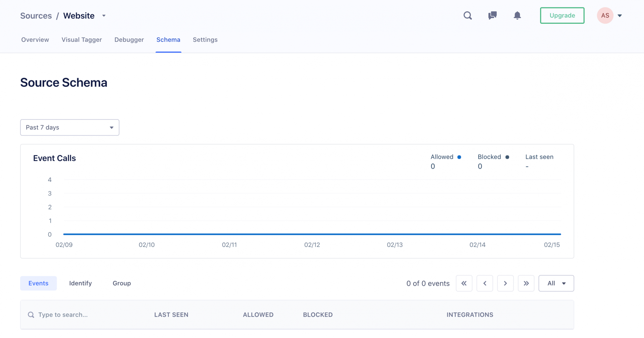The image size is (644, 338).
Task: Open the All events filter dropdown
Action: tap(556, 283)
